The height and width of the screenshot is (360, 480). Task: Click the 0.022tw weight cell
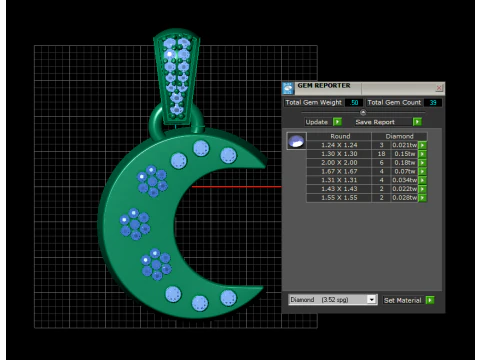(x=405, y=189)
